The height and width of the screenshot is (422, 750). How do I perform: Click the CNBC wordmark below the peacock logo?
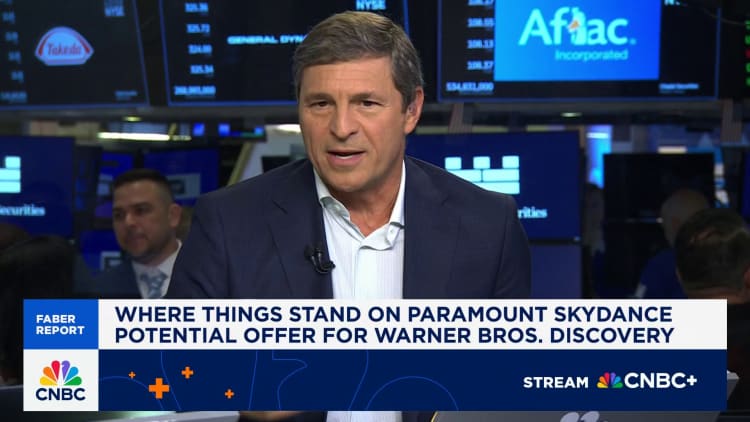(x=60, y=394)
